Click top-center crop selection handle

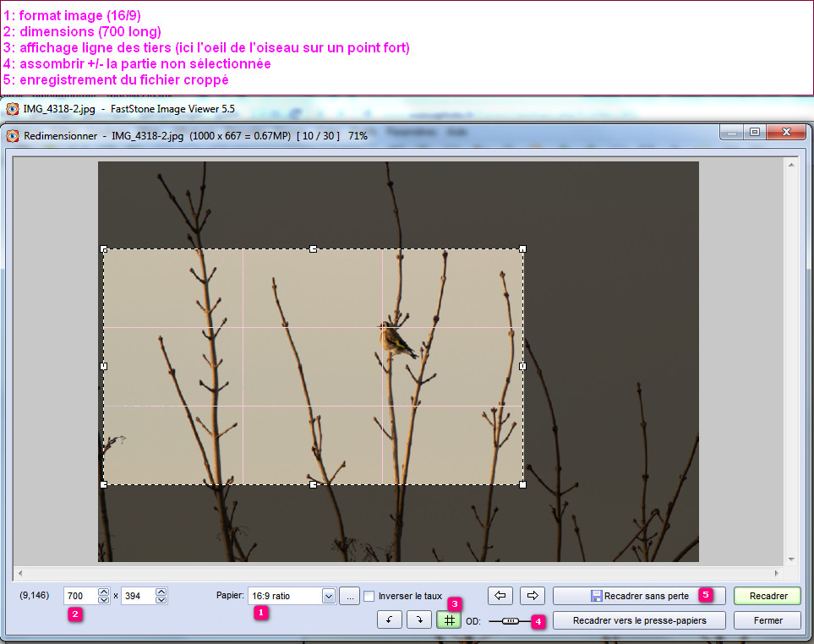point(313,249)
